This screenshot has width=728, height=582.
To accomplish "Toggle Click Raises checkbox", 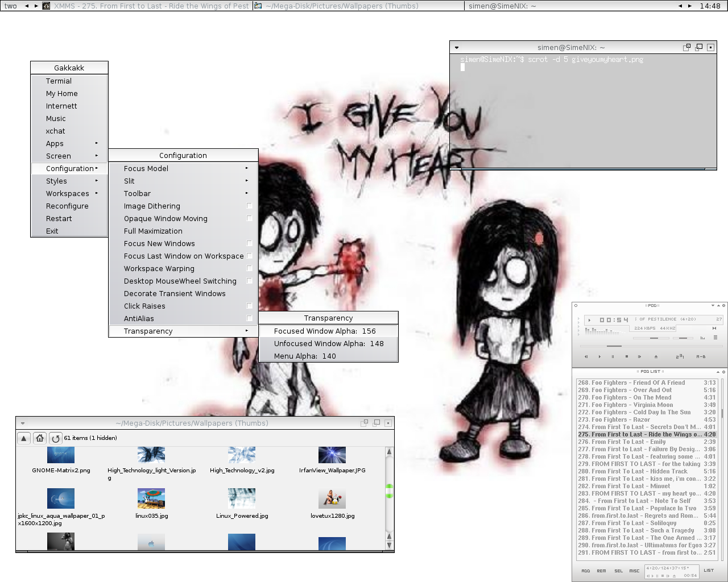I will (x=249, y=306).
